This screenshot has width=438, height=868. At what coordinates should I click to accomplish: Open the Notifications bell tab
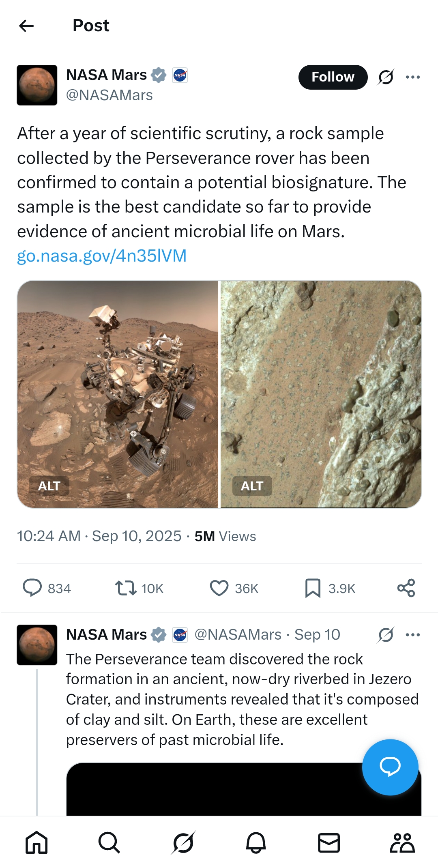[x=256, y=843]
